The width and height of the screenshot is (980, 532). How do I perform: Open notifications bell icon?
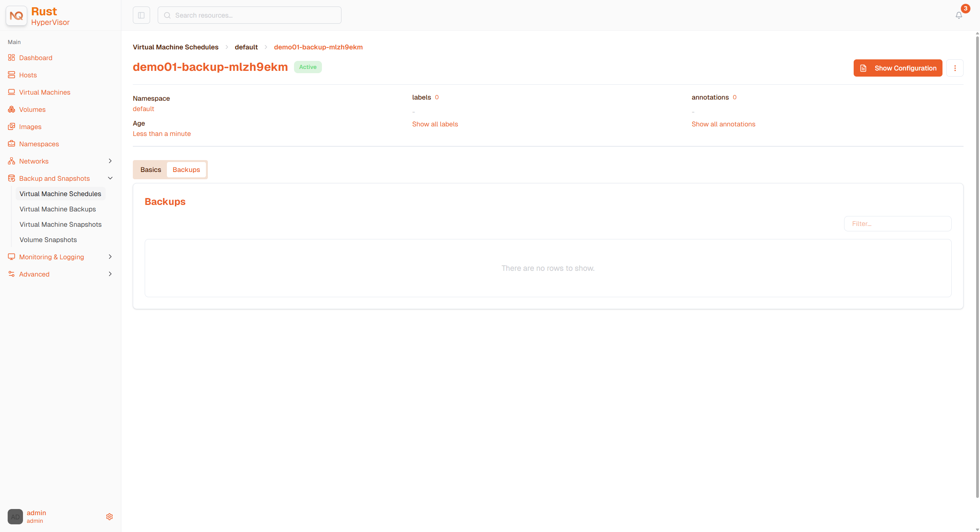[959, 15]
